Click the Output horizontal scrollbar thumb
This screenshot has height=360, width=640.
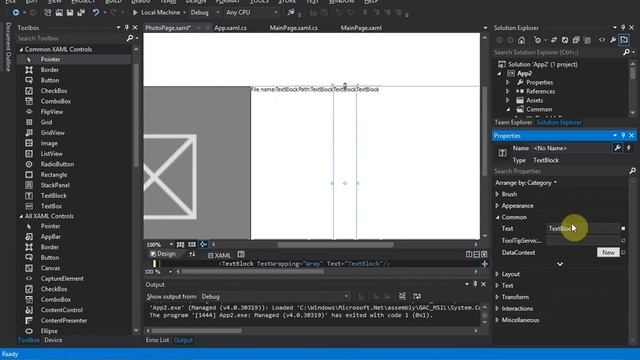click(x=196, y=331)
